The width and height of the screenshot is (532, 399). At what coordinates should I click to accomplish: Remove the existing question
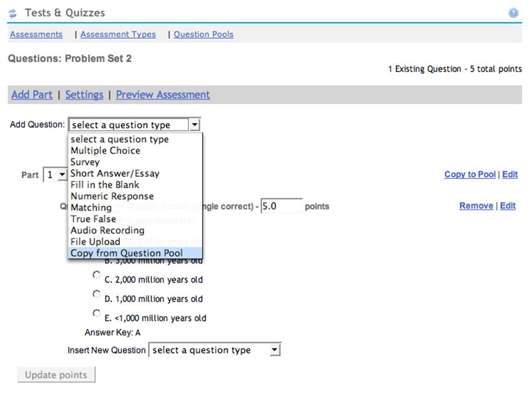pyautogui.click(x=476, y=206)
